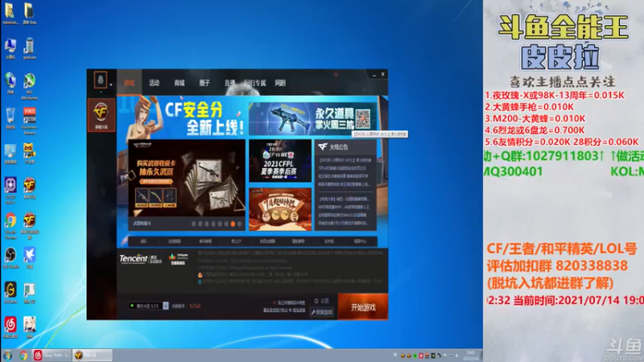This screenshot has width=644, height=362.
Task: Select the CrossFire game icon in sidebar
Action: pyautogui.click(x=101, y=114)
